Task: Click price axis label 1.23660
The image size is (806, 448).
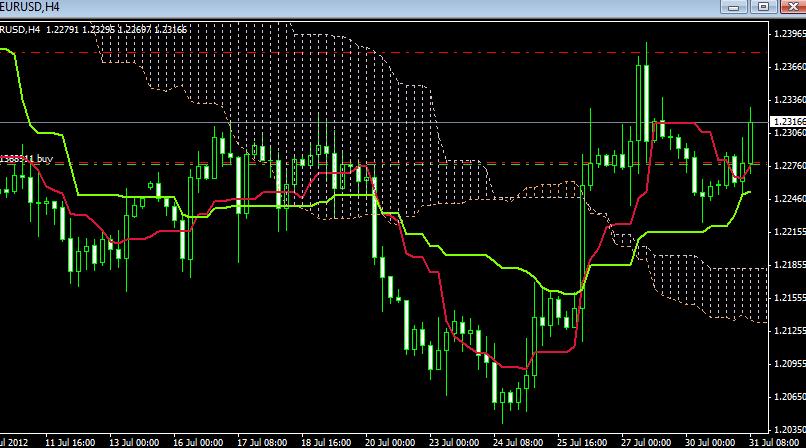Action: [790, 67]
